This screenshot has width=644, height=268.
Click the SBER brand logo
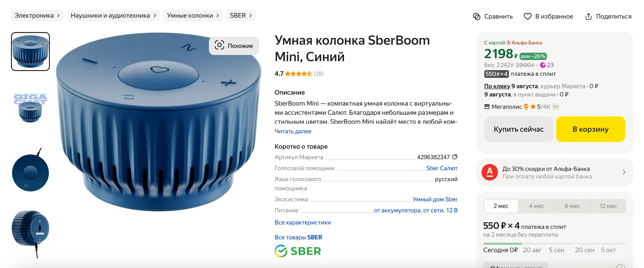(x=298, y=251)
